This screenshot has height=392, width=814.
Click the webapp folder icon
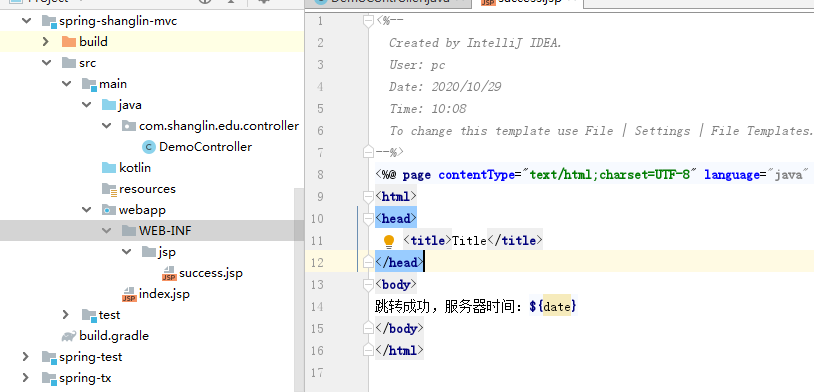coord(108,210)
